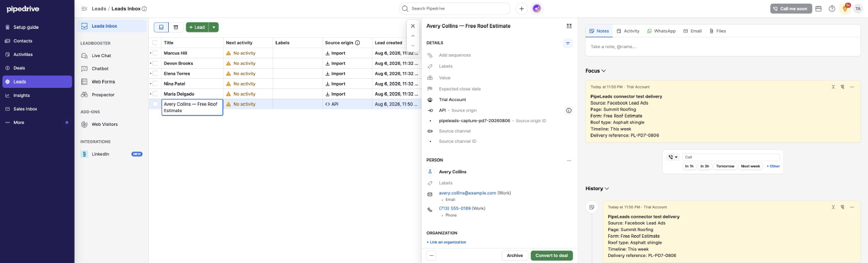
Task: Click the note icon on History timeline
Action: click(592, 207)
